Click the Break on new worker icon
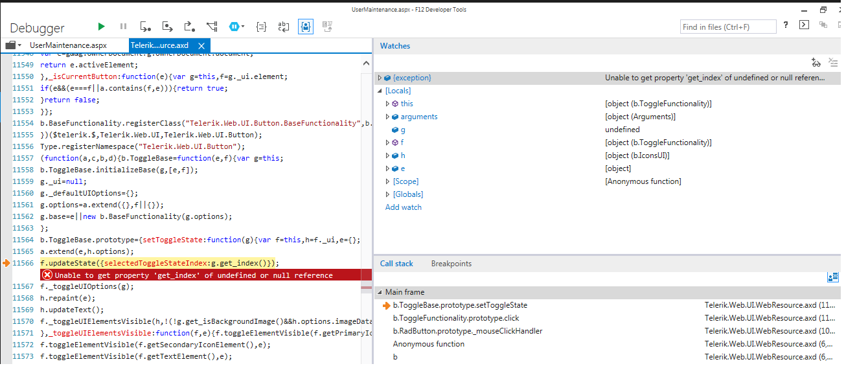Screen dimensions: 868x366 coord(212,27)
